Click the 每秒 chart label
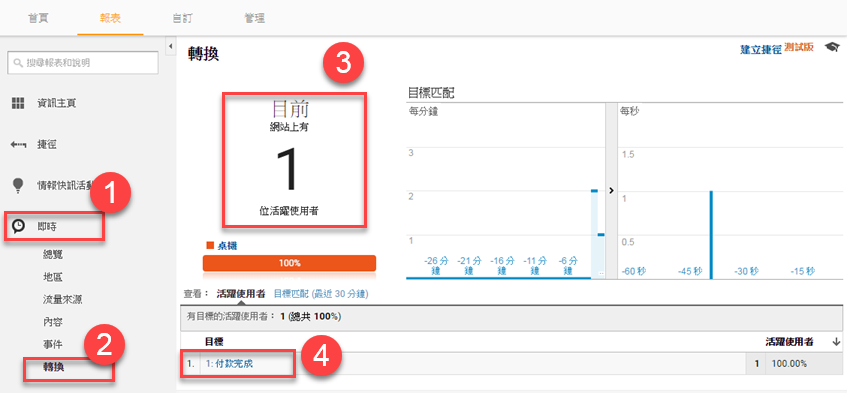Screen dimensions: 847x393 630,111
